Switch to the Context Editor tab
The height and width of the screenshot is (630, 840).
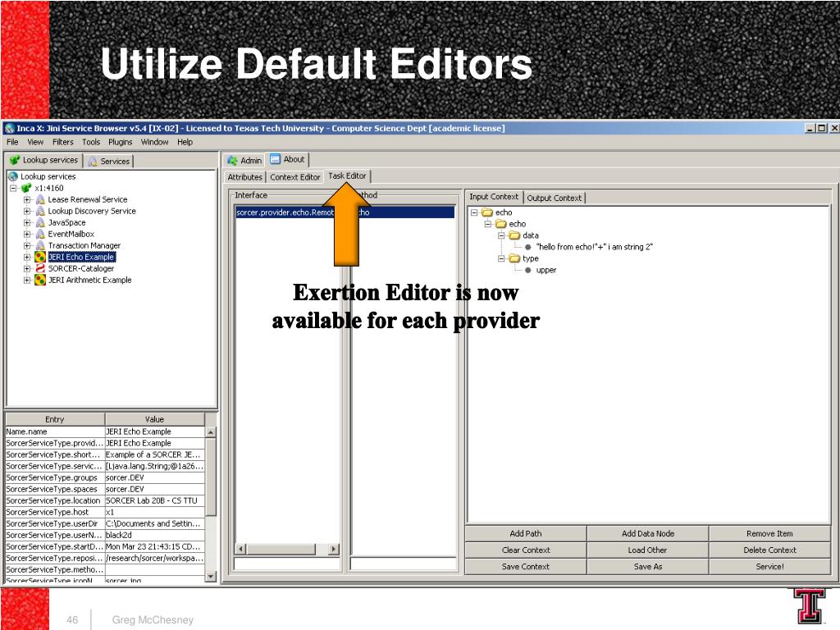point(294,177)
